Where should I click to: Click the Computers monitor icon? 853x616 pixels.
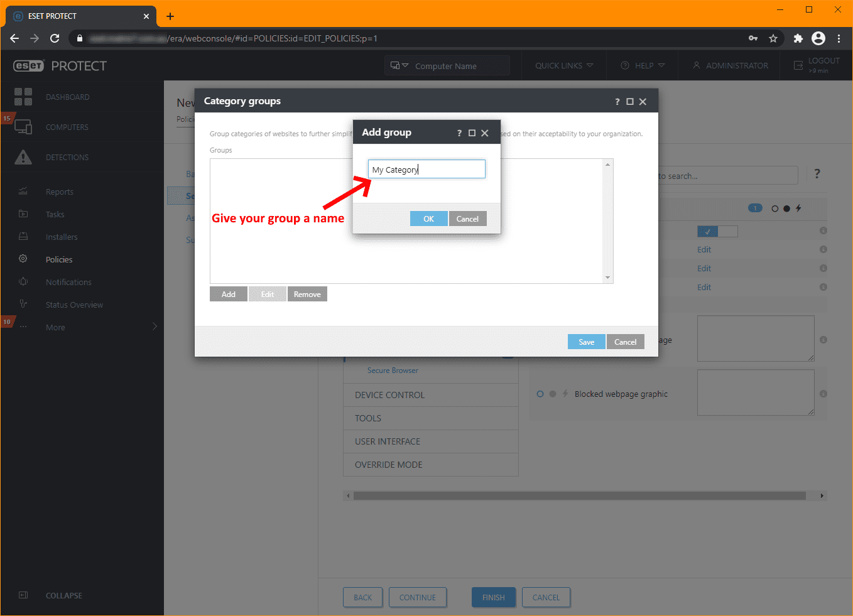23,127
